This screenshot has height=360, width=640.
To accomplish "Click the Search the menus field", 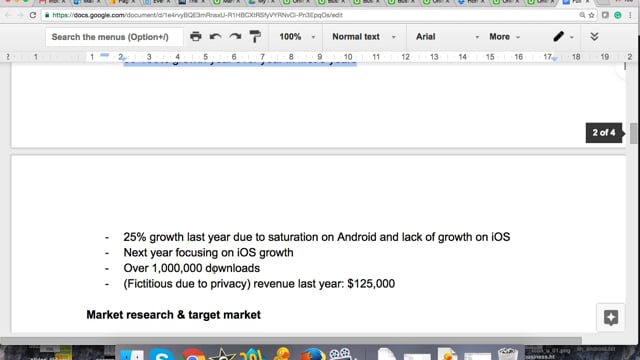I will click(x=114, y=37).
